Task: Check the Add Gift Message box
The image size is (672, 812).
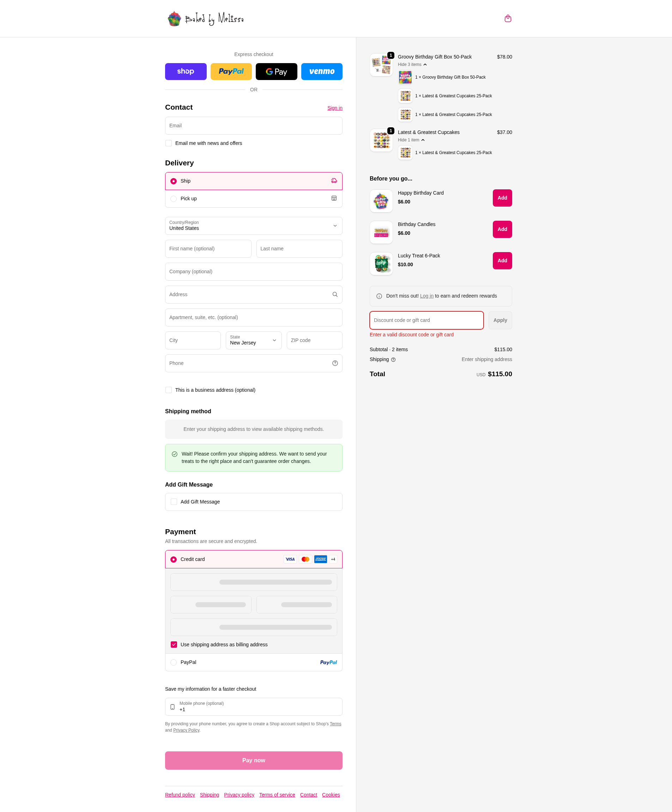Action: click(174, 502)
